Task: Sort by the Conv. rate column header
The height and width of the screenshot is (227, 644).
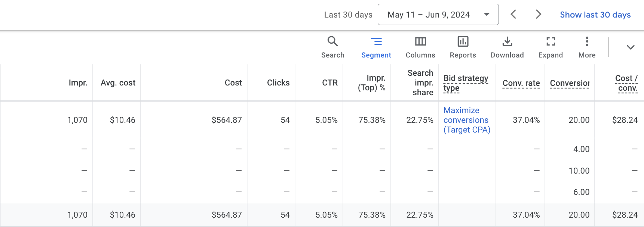Action: [521, 83]
